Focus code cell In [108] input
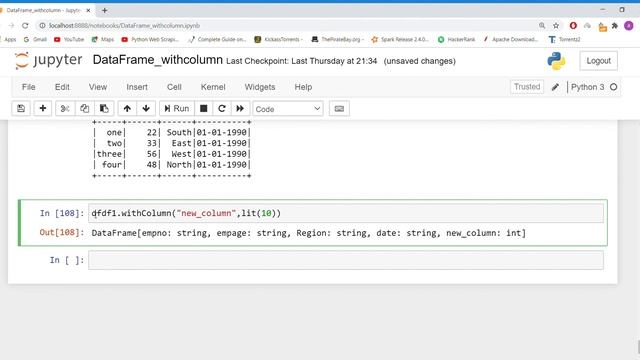The width and height of the screenshot is (640, 360). 346,213
